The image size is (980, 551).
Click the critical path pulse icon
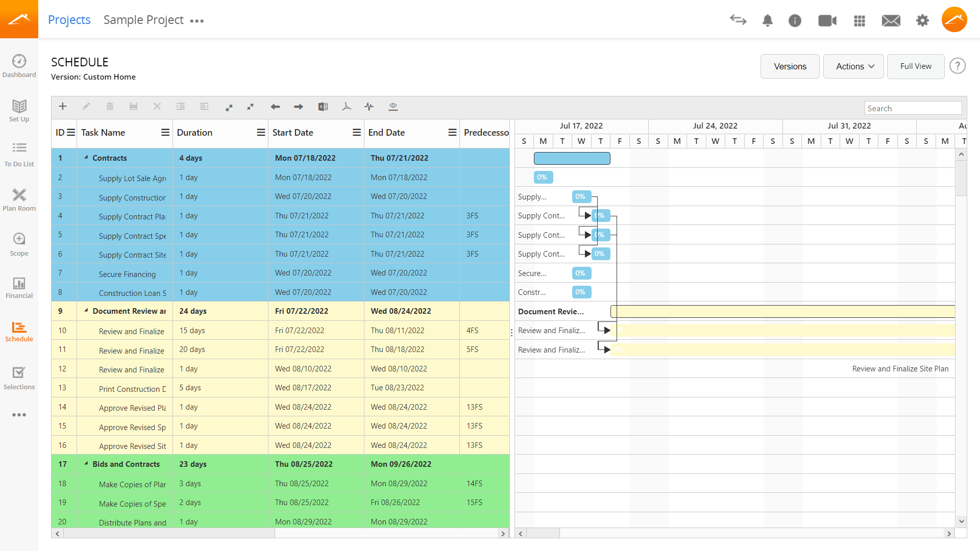[369, 107]
